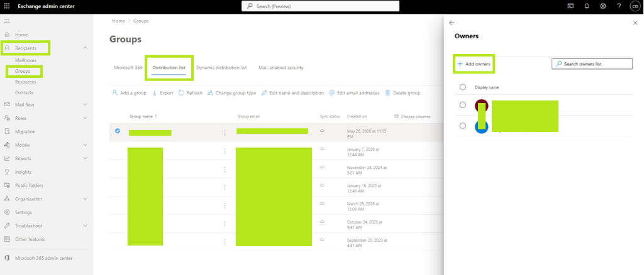Screen dimensions: 644x275
Task: Click the Sync status column header
Action: [x=330, y=116]
